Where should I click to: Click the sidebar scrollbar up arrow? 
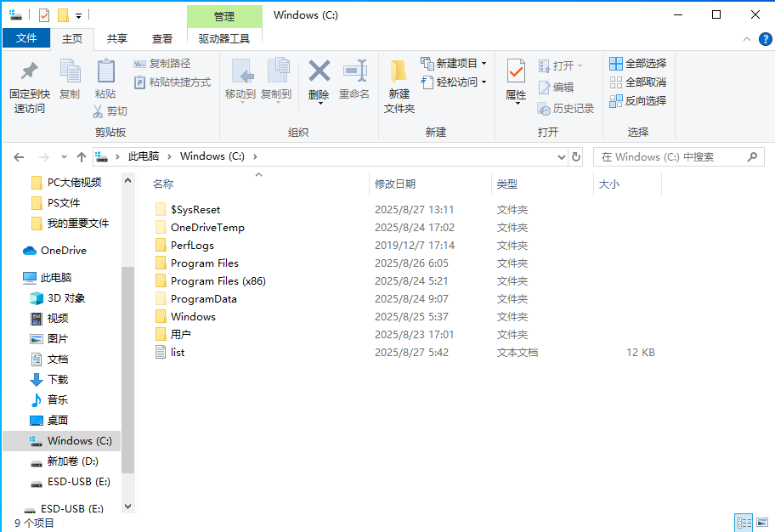point(128,180)
